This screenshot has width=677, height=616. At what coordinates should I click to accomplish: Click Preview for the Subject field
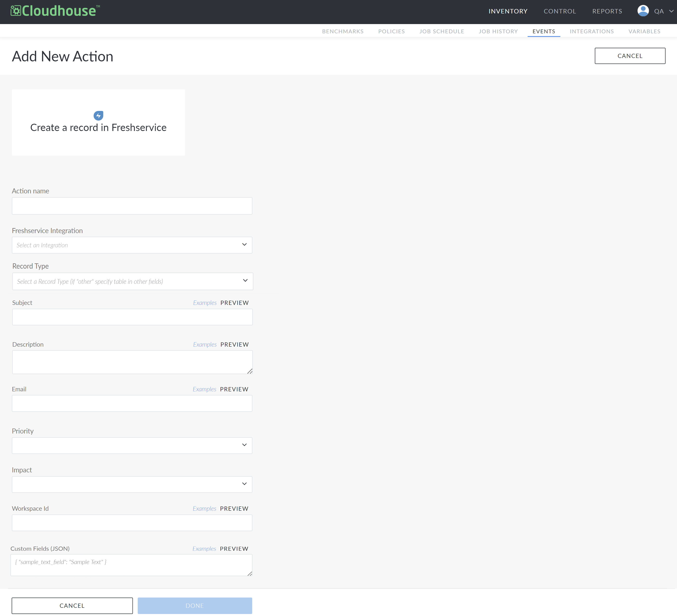coord(234,302)
